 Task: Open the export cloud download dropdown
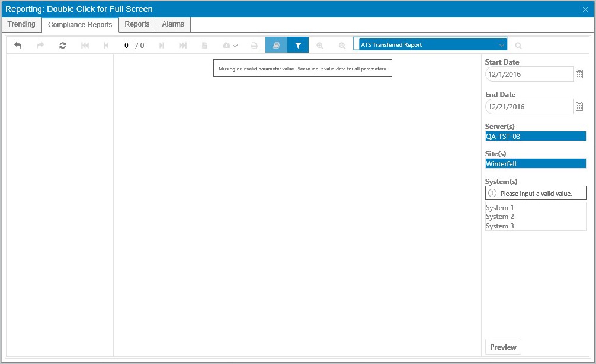point(230,45)
